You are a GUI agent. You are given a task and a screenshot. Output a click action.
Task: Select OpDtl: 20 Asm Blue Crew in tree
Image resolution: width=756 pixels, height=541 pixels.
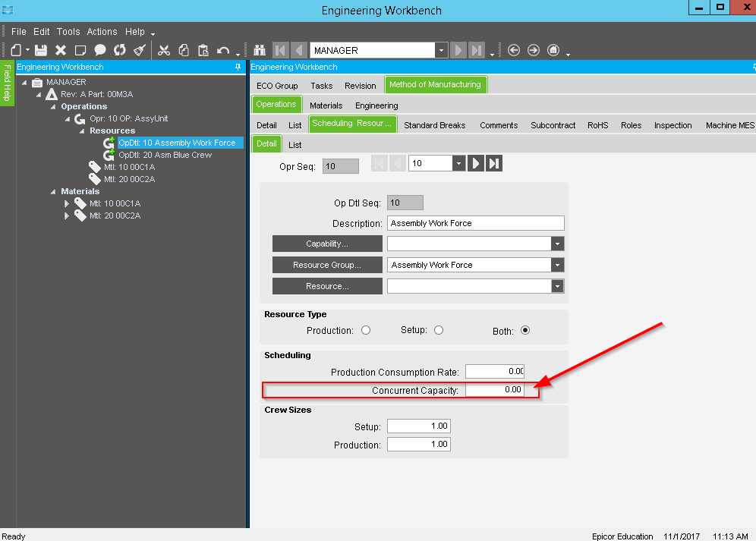165,155
